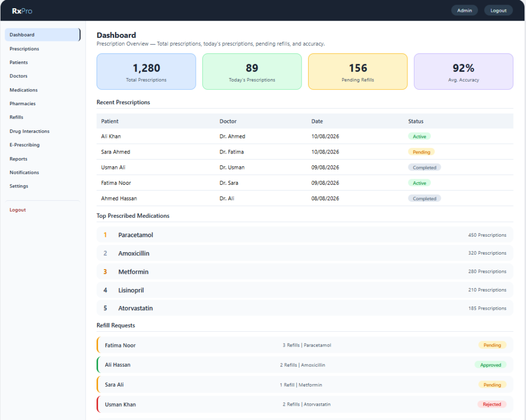Click the red sidebar Logout link

(18, 210)
